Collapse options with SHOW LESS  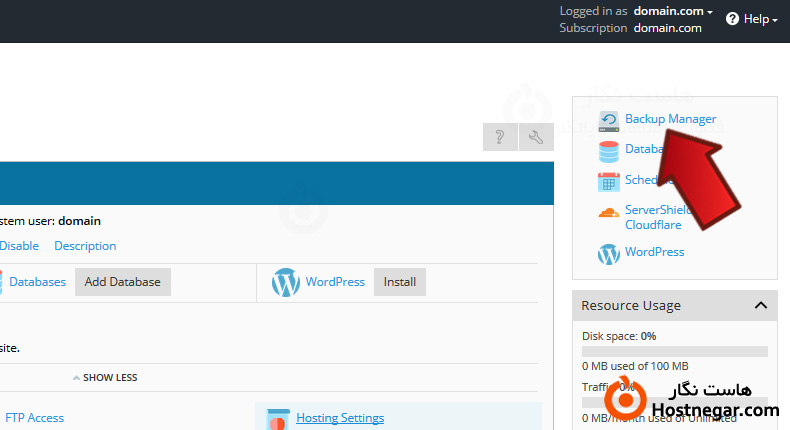[104, 378]
